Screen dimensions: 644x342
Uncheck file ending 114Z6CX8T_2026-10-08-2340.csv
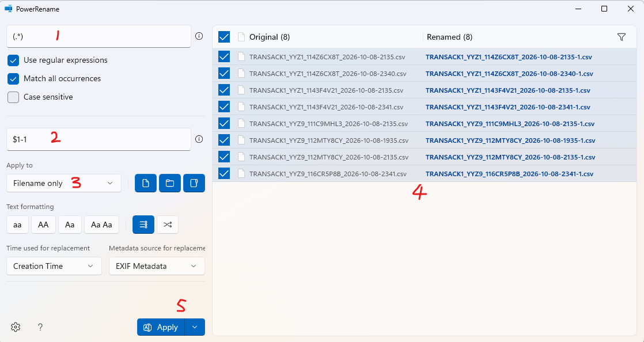tap(224, 74)
